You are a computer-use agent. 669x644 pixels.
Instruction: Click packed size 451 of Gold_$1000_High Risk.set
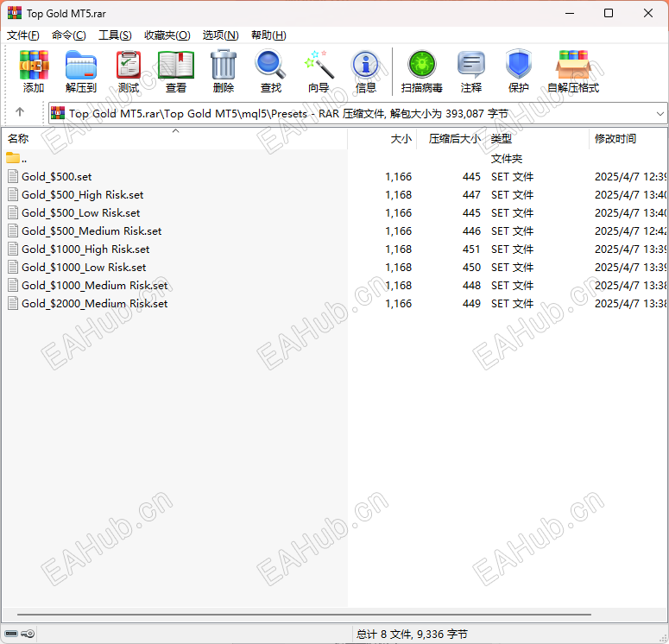pyautogui.click(x=471, y=249)
